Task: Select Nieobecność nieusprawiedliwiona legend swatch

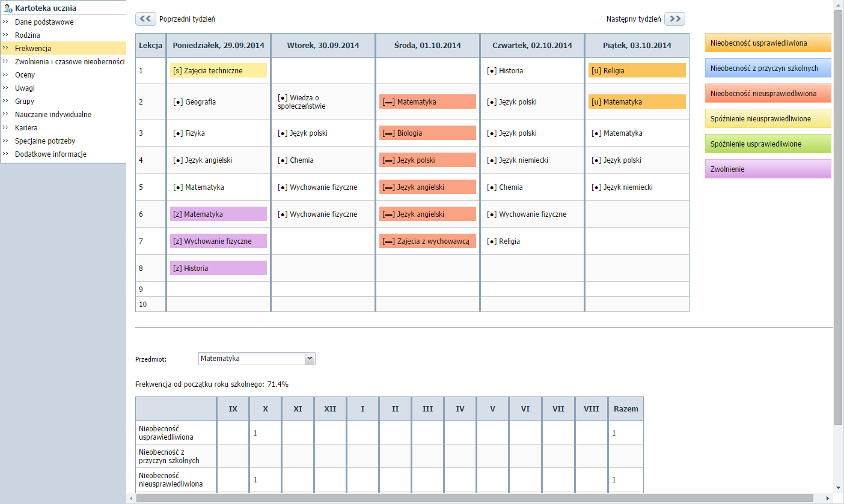Action: pos(768,94)
